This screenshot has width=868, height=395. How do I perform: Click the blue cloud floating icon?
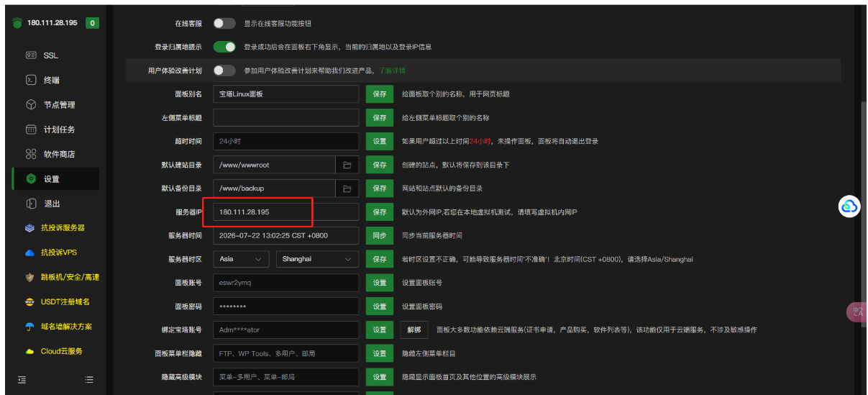pyautogui.click(x=849, y=206)
